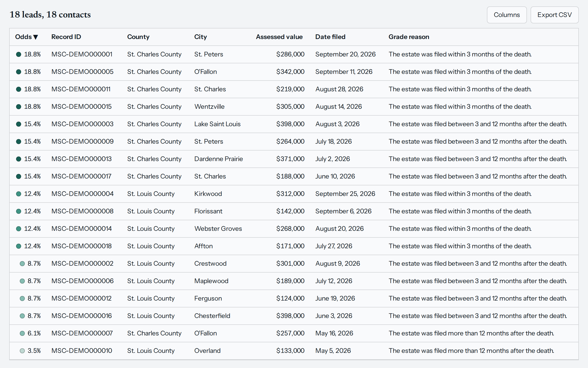
Task: Click the odds dot for MSC-DEMO000017
Action: click(19, 176)
